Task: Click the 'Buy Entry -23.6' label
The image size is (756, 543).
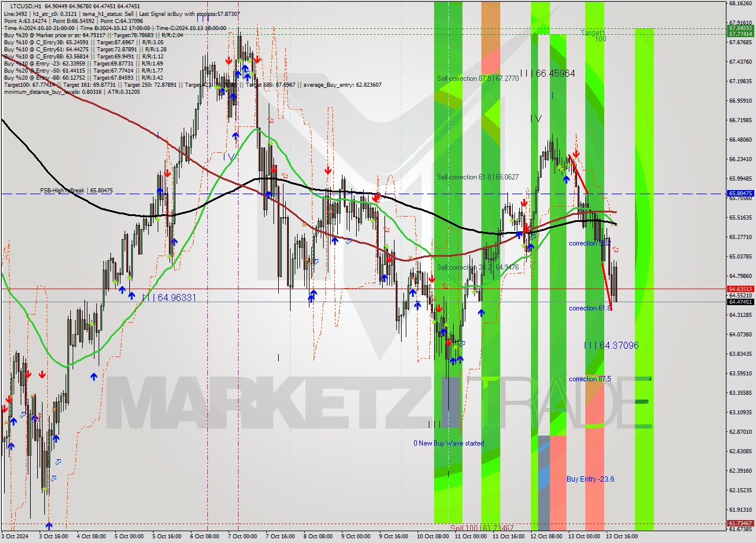Action: (x=590, y=479)
